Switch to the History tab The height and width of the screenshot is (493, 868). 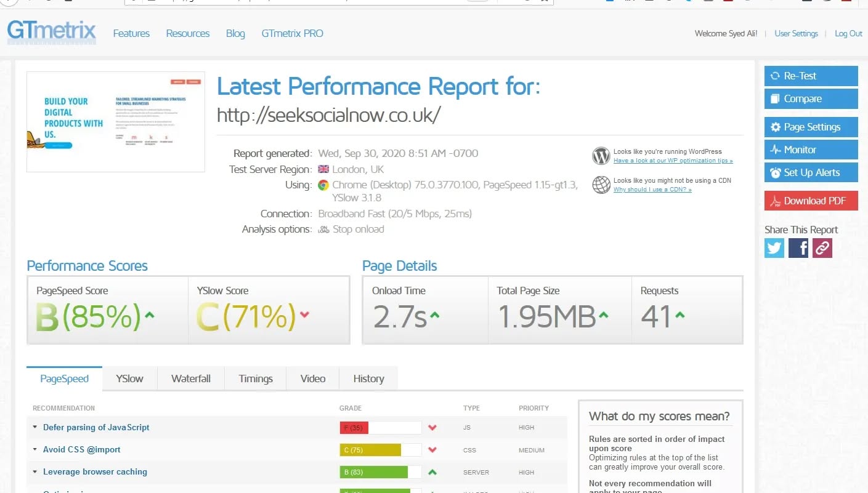368,379
